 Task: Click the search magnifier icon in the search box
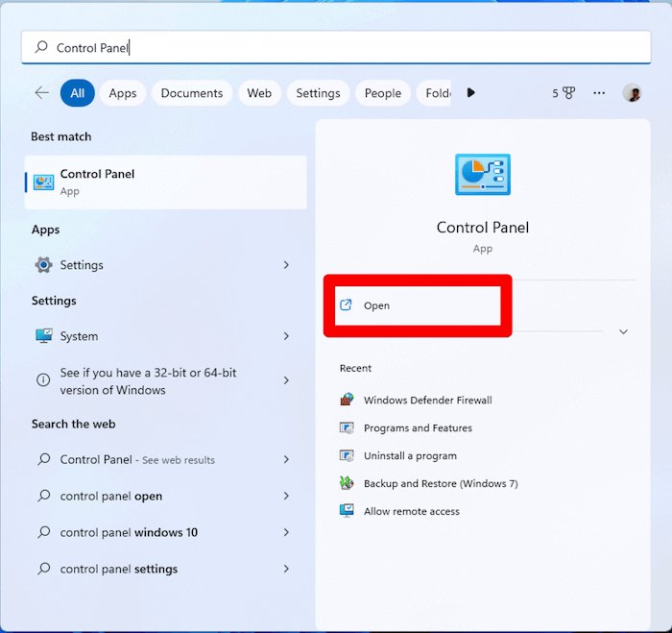[41, 47]
